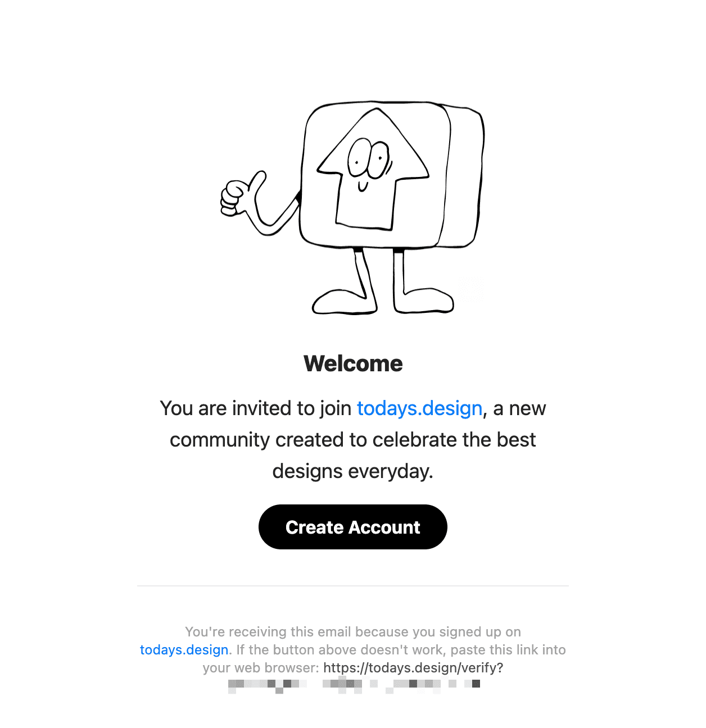706x728 pixels.
Task: Click the Welcome heading
Action: [x=353, y=363]
